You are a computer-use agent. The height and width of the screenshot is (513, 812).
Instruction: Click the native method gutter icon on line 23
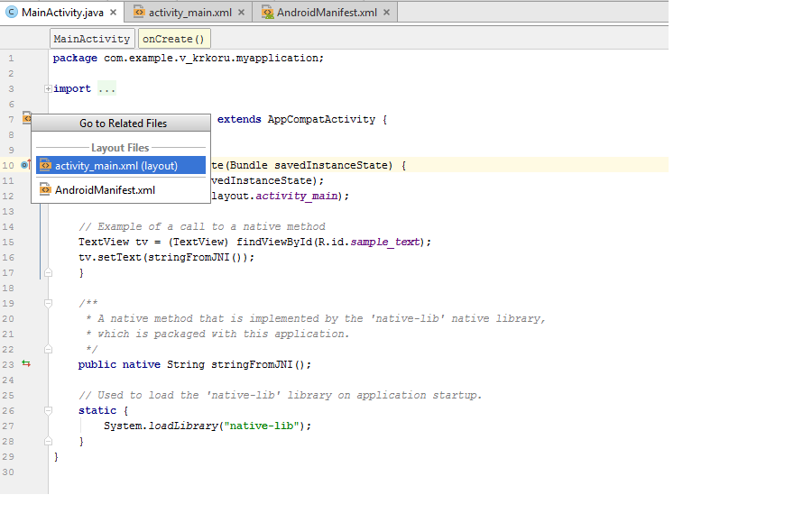[x=26, y=364]
